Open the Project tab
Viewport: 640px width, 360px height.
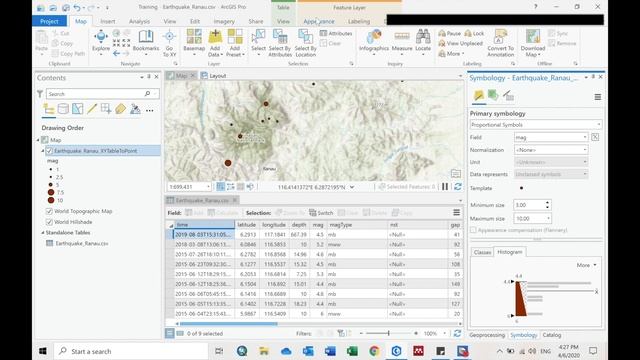[x=49, y=21]
